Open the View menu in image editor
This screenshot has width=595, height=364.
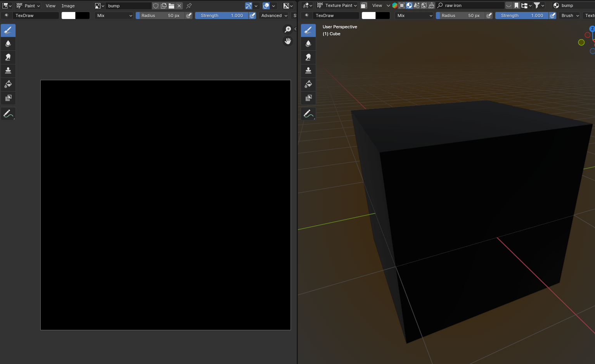[50, 6]
